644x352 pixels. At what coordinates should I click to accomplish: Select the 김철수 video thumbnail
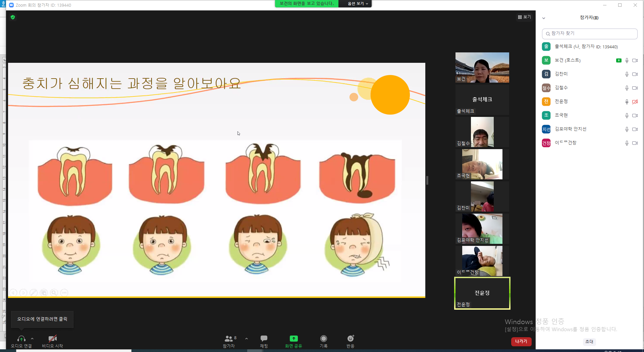tap(482, 132)
